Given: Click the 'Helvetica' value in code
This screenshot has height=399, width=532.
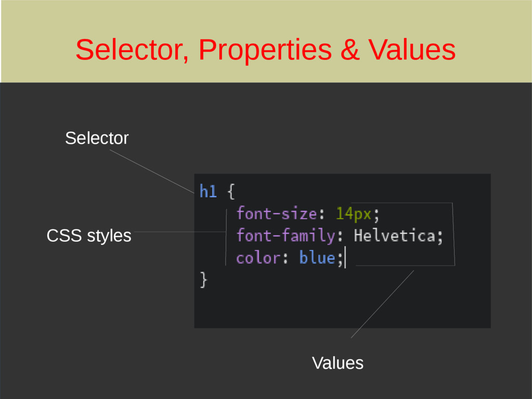Looking at the screenshot, I should (395, 236).
